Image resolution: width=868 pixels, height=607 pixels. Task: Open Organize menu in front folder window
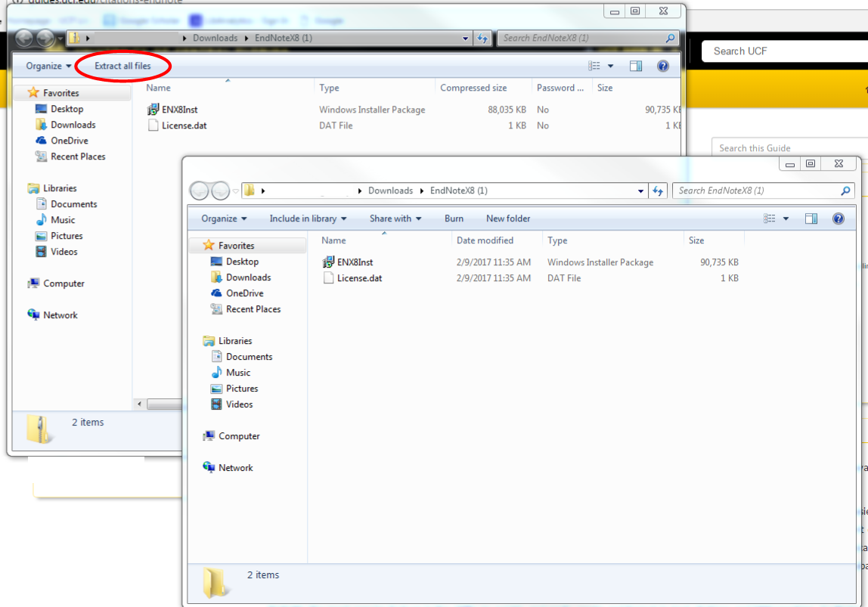[224, 218]
